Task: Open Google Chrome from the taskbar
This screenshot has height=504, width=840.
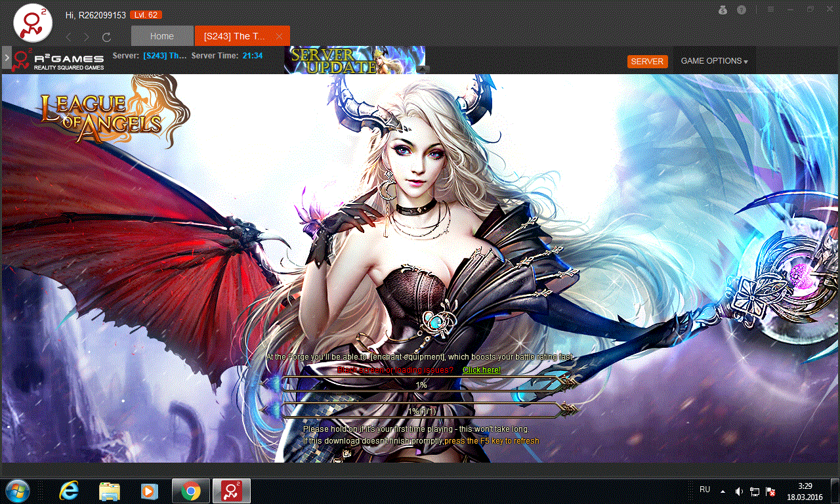Action: (x=191, y=490)
